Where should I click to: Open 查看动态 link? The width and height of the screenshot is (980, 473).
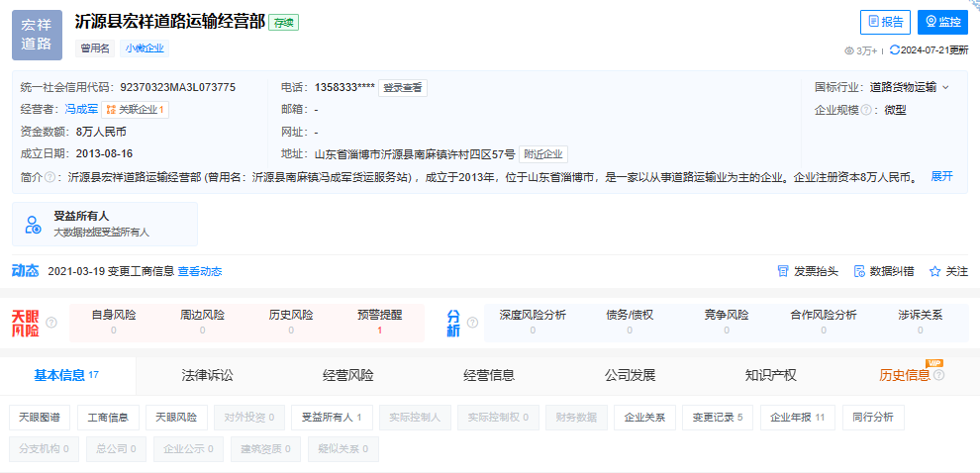pyautogui.click(x=200, y=271)
